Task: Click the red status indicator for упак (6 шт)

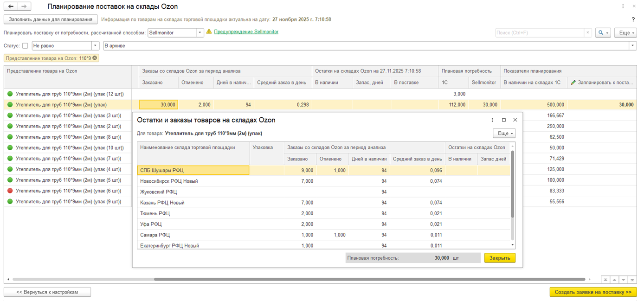Action: click(10, 191)
